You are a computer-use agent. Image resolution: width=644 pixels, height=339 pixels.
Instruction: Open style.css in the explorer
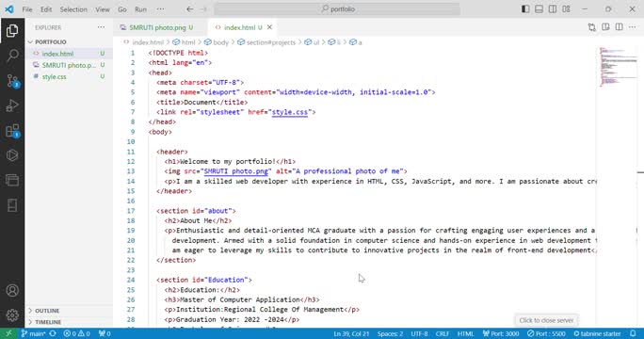[x=54, y=76]
